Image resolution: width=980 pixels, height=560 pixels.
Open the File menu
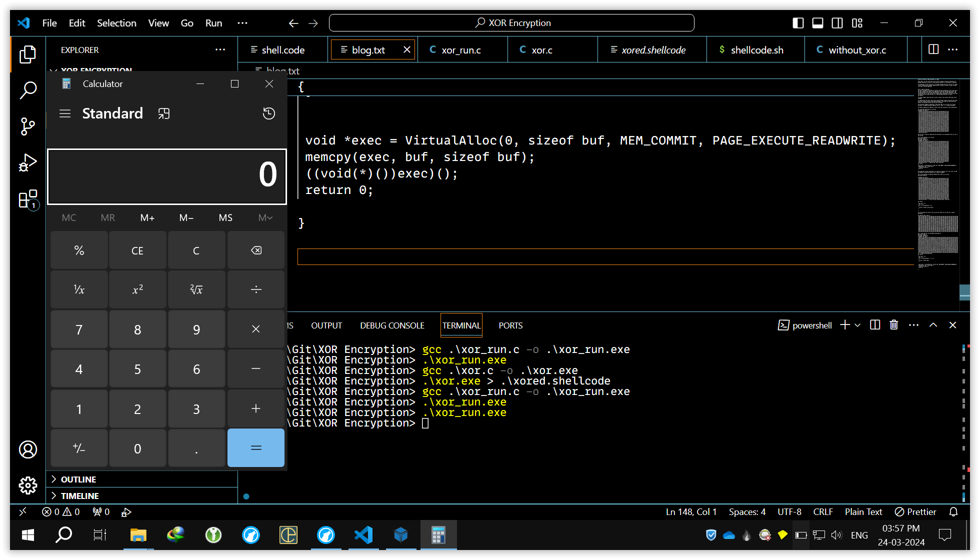pos(49,23)
